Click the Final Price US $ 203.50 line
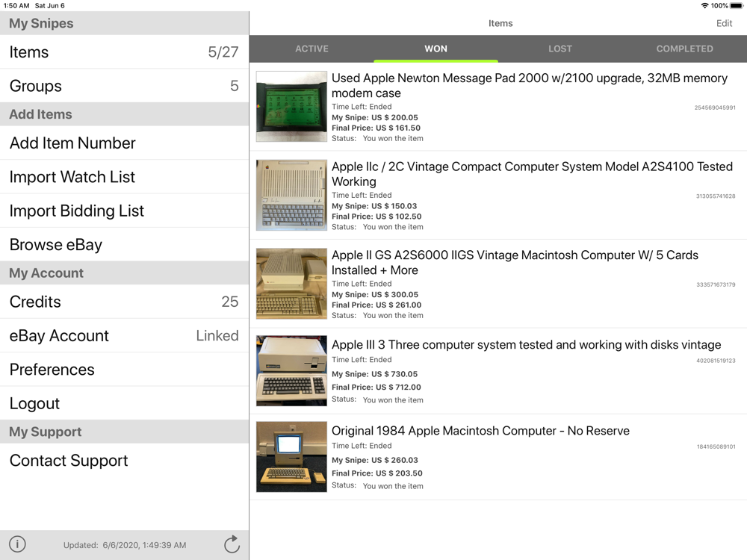The width and height of the screenshot is (747, 560). click(376, 473)
